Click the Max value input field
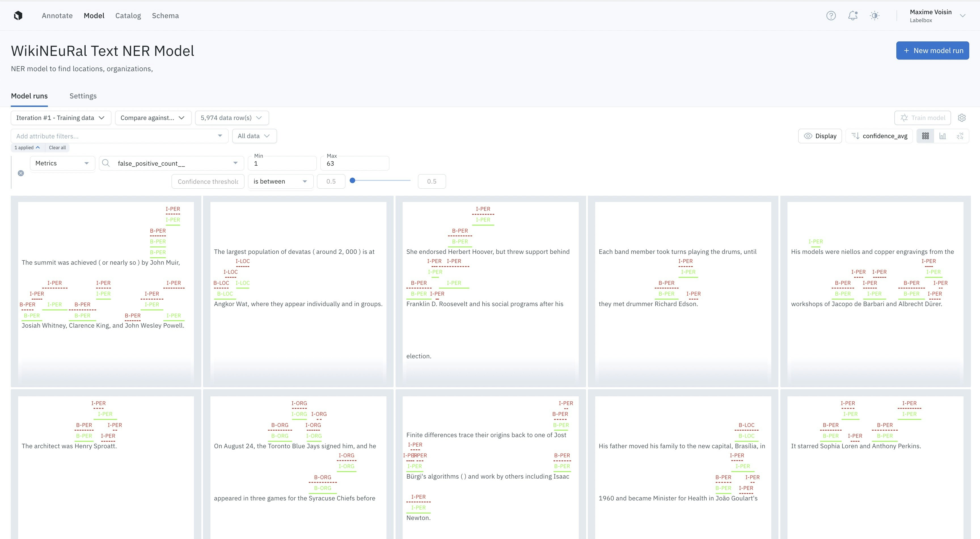980x539 pixels. [354, 163]
